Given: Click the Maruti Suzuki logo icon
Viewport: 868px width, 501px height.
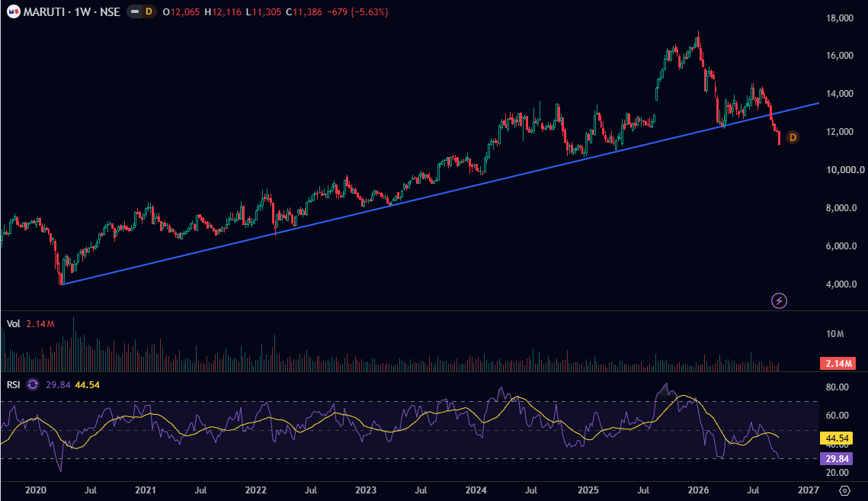Looking at the screenshot, I should pos(13,11).
